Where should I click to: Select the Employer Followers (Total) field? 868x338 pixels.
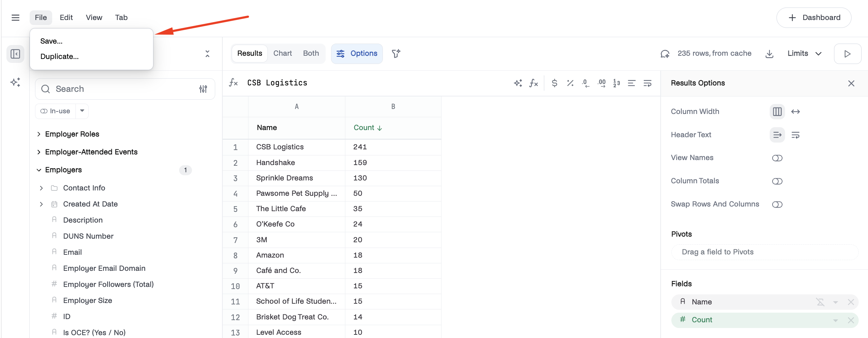coord(108,284)
